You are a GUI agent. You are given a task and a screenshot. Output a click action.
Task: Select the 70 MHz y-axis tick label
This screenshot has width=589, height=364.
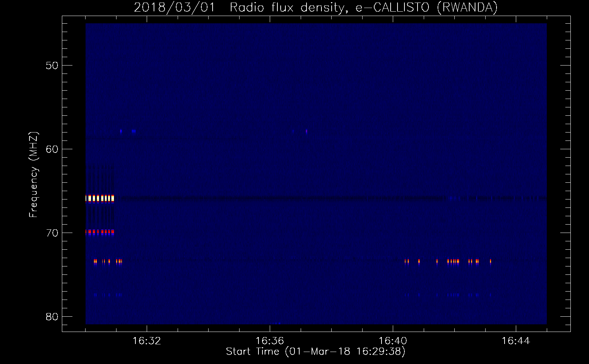tap(52, 233)
